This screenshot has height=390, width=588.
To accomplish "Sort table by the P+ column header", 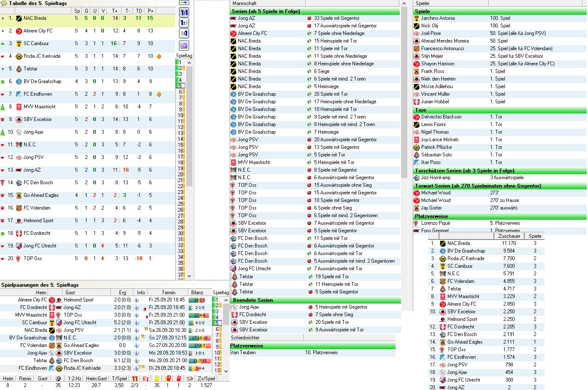I will [x=150, y=11].
